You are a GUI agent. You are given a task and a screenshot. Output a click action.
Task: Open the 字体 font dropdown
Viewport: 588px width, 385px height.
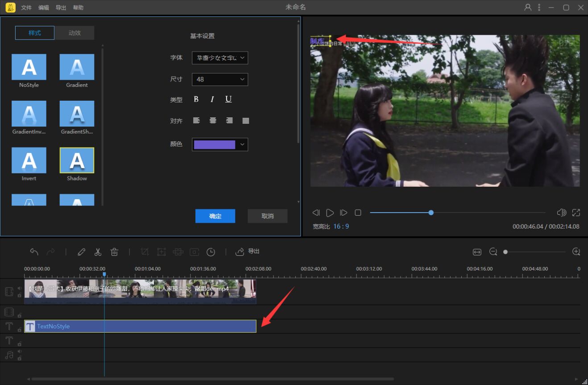point(220,58)
